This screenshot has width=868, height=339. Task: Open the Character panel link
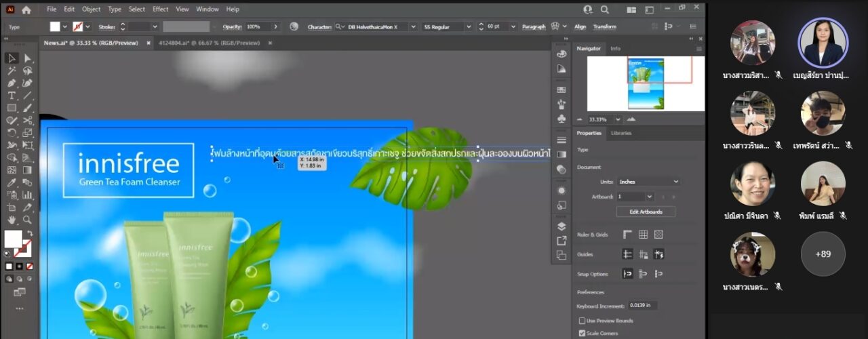pos(320,26)
